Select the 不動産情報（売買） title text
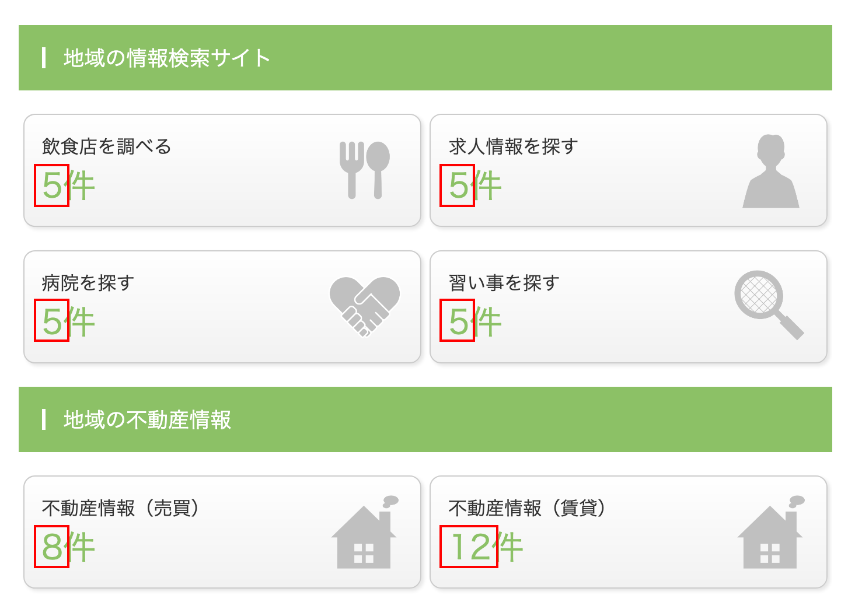 coord(120,508)
